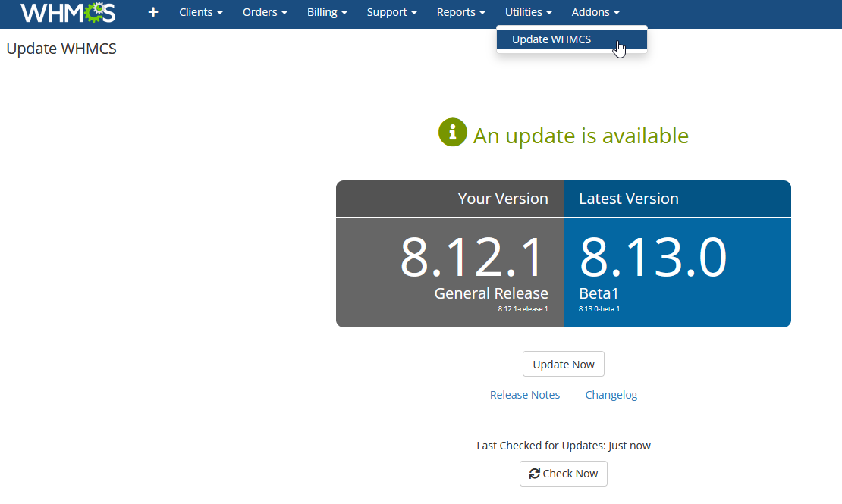Click the WHMCS logo
This screenshot has height=504, width=842.
tap(68, 12)
